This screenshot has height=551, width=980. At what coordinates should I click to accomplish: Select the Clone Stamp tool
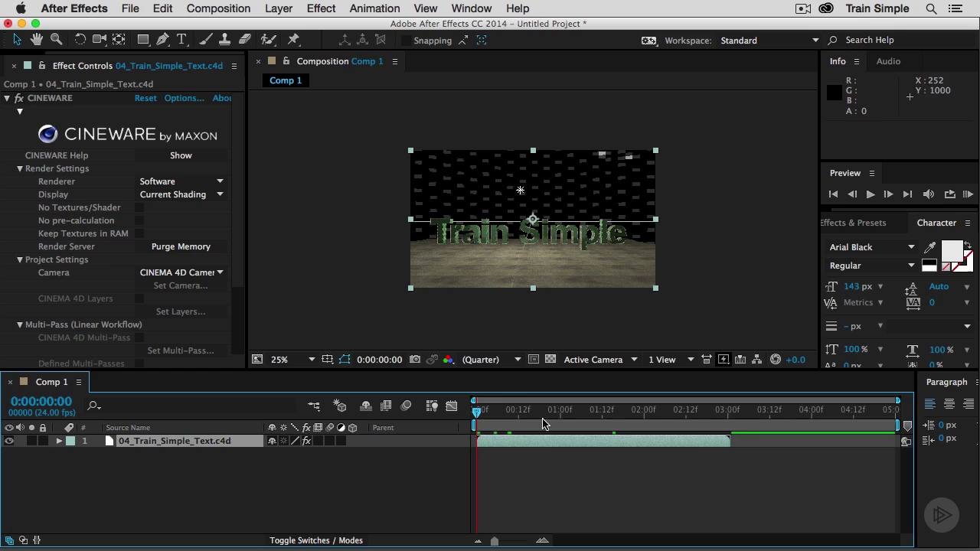pyautogui.click(x=225, y=39)
